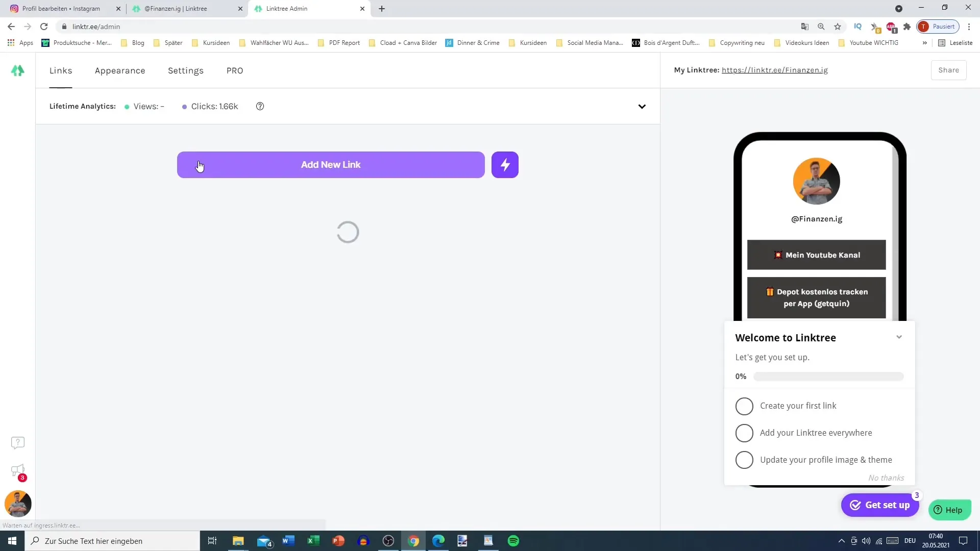The width and height of the screenshot is (980, 551).
Task: Switch to Profil bearbeiten Instagram browser tab
Action: click(61, 9)
